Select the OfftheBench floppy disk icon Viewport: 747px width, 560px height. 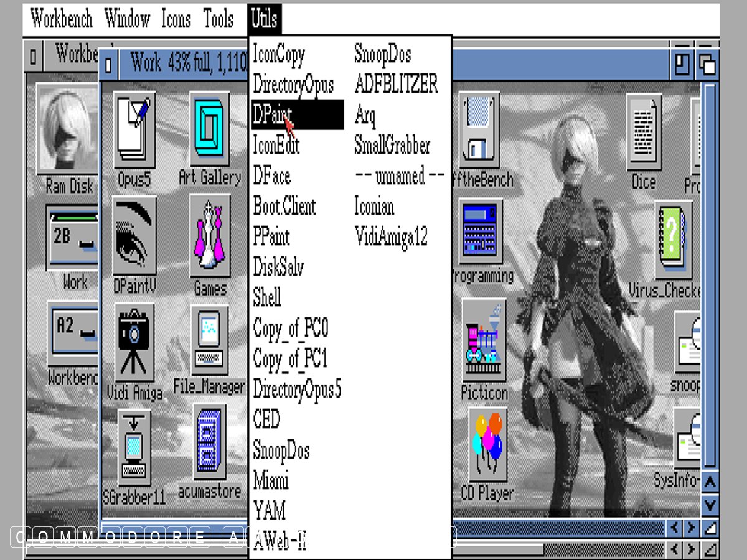[x=479, y=131]
